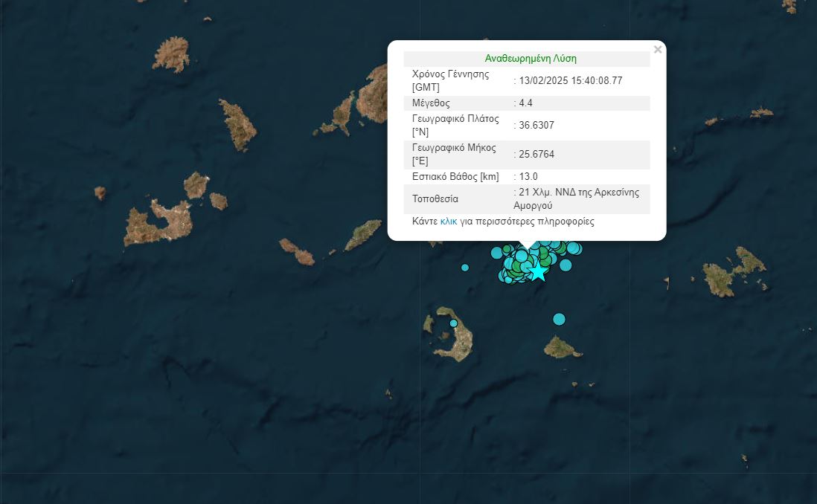817x504 pixels.
Task: Select the small marker on Santorini island
Action: (x=454, y=323)
